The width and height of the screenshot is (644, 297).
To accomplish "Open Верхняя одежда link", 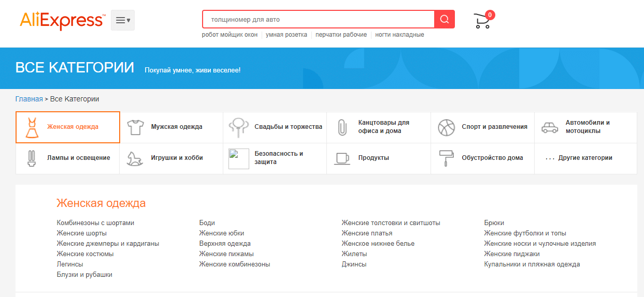I will coord(225,244).
